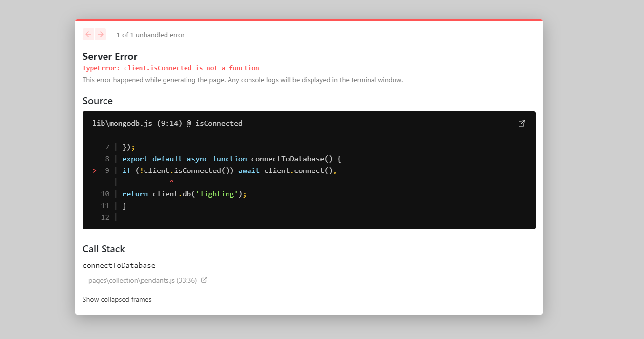This screenshot has width=644, height=339.
Task: Click code line 8 export function declaration
Action: (231, 159)
